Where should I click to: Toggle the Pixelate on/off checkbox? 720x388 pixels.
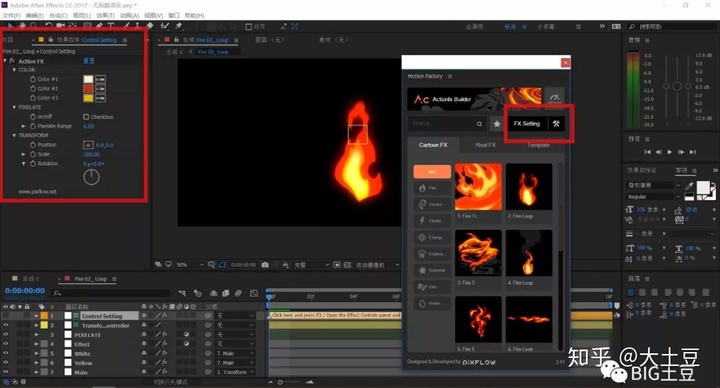pyautogui.click(x=86, y=117)
